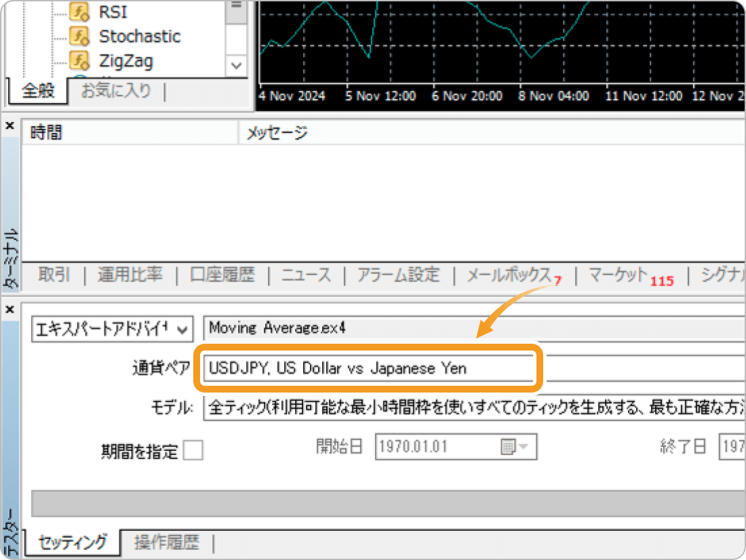
Task: Select the ZigZag indicator icon
Action: point(79,60)
